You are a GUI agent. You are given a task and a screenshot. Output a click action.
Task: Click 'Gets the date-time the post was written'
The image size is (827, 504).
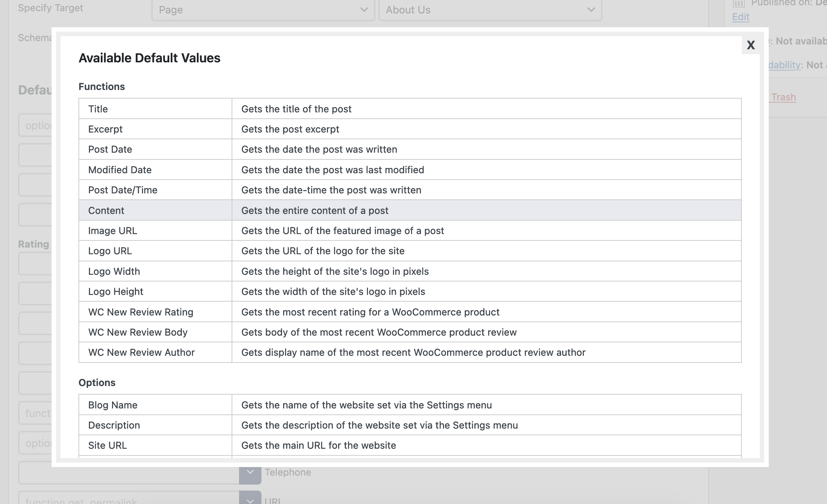coord(331,190)
